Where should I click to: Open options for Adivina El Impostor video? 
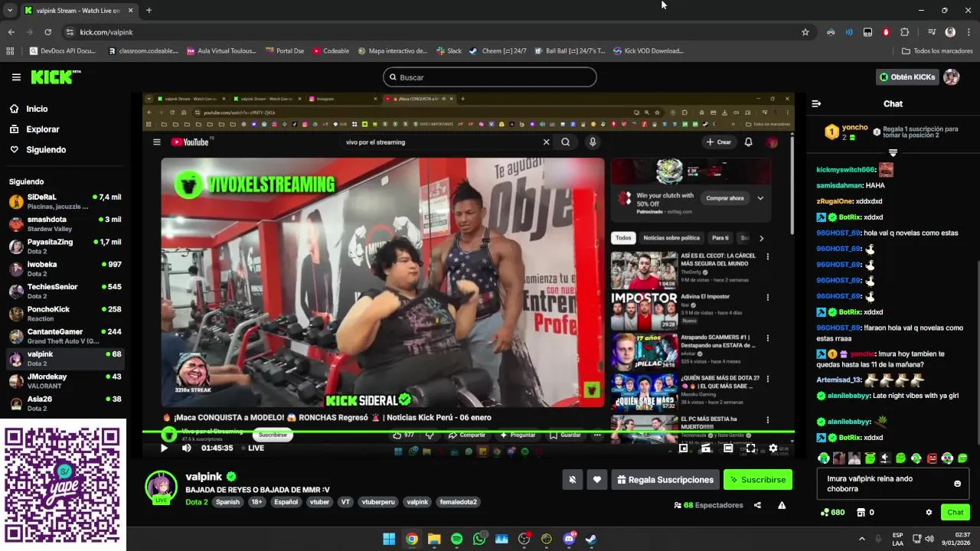pyautogui.click(x=768, y=297)
